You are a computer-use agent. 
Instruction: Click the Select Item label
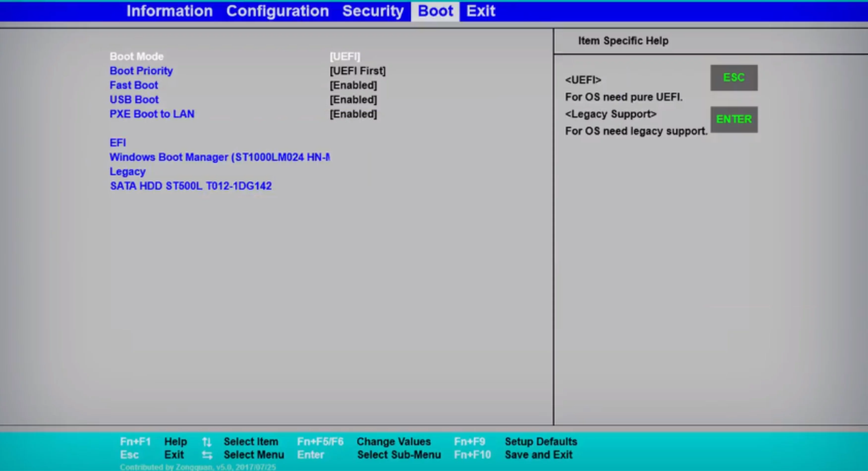click(x=251, y=441)
